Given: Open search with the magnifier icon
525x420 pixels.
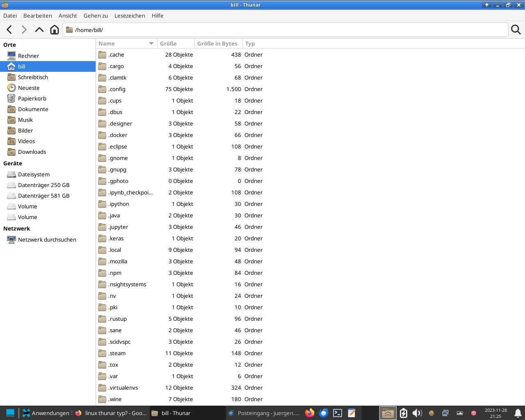Looking at the screenshot, I should pyautogui.click(x=516, y=30).
